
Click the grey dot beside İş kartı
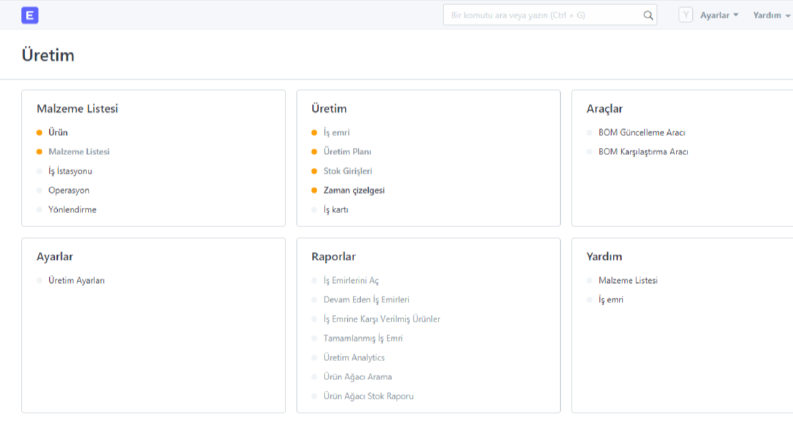point(314,209)
